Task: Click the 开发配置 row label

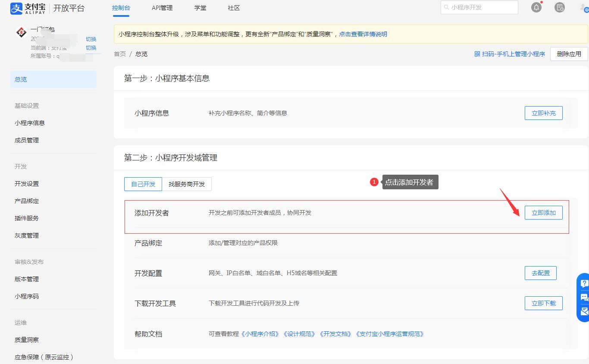Action: tap(148, 273)
